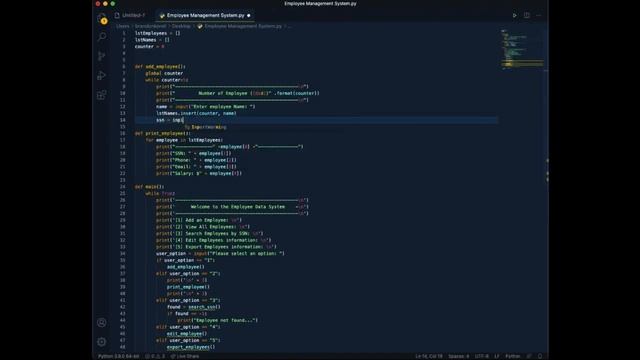Click the 'Enter employee Name' input line
The image size is (640, 360).
pos(205,107)
